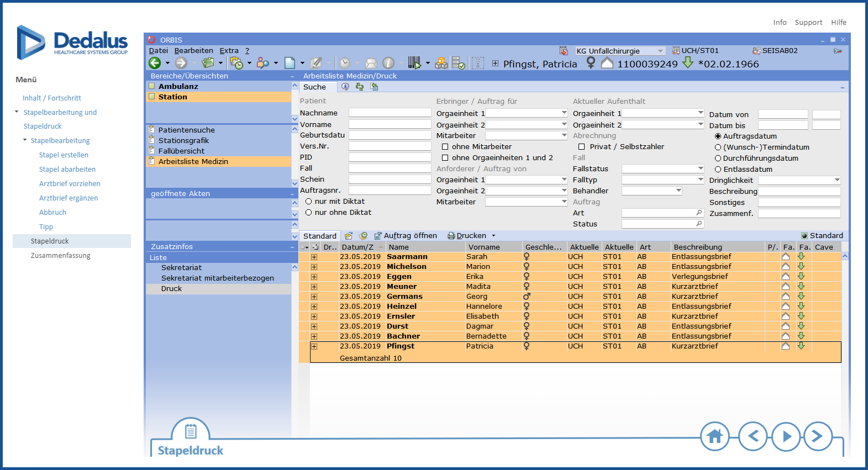Select the 'Entlassdatum' radio button
The width and height of the screenshot is (868, 470).
coord(718,170)
